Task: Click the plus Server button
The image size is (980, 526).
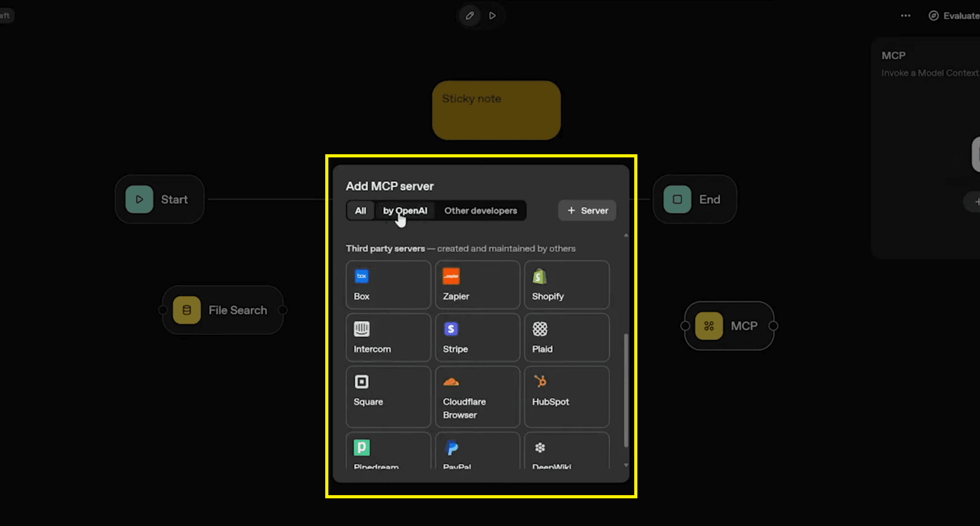Action: tap(587, 211)
